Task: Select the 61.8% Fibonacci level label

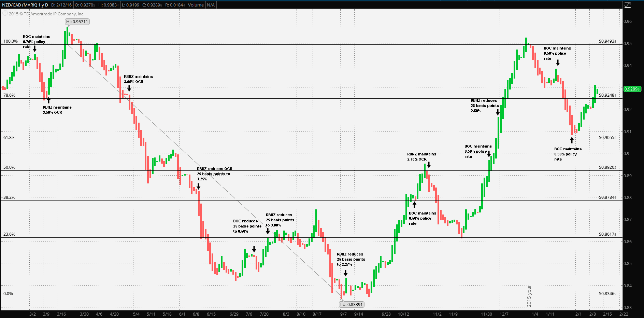Action: click(x=9, y=138)
